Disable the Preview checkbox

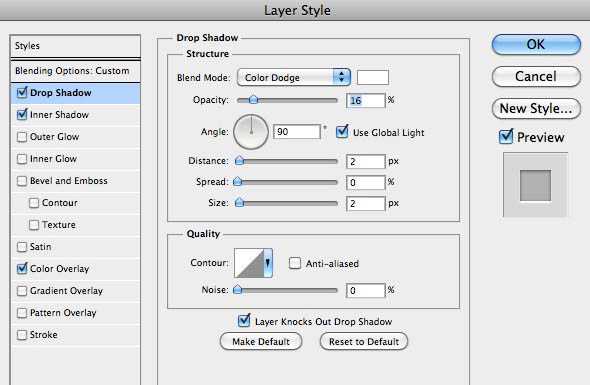(x=506, y=137)
